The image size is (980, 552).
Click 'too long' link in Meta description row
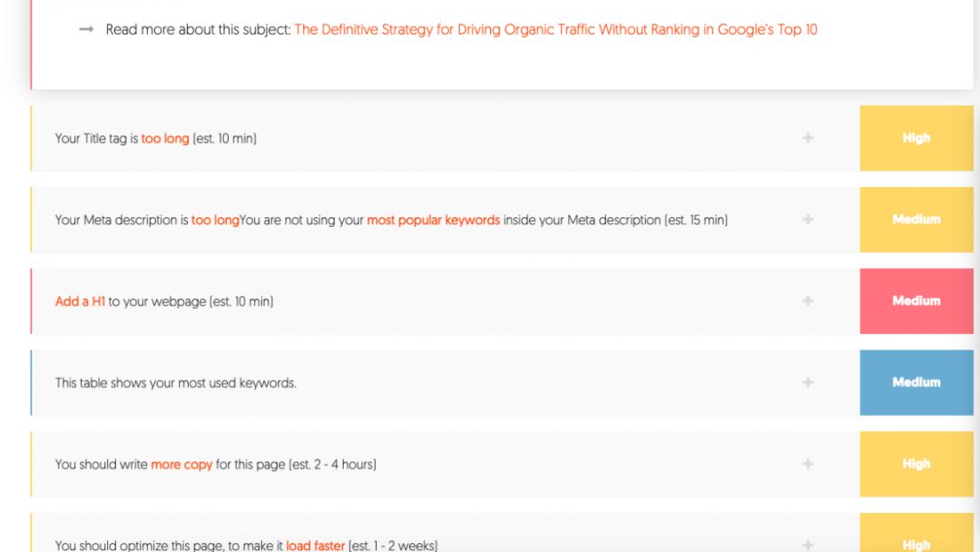[x=215, y=220]
